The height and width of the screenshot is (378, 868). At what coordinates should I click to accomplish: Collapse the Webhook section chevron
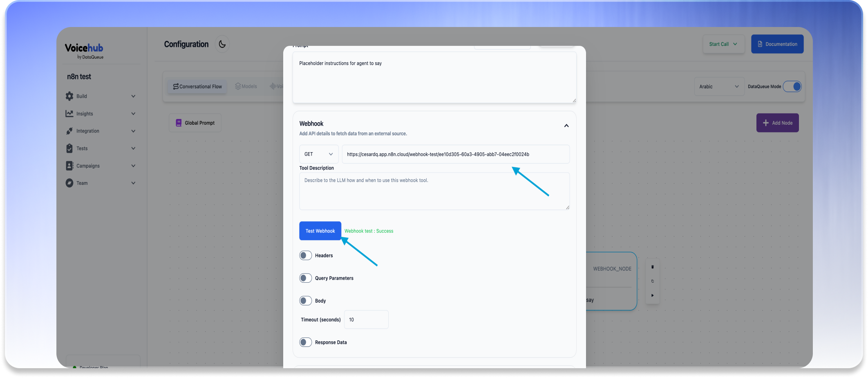[566, 126]
